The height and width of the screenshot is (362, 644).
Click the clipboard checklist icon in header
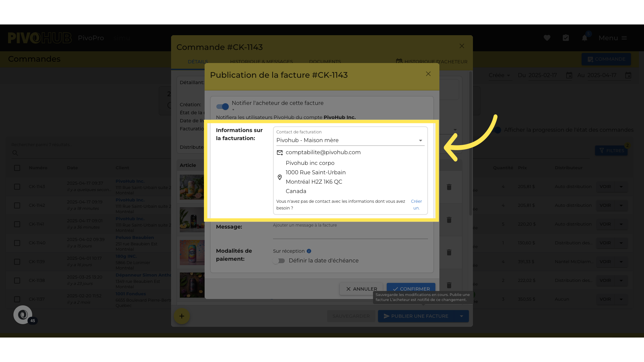(566, 38)
